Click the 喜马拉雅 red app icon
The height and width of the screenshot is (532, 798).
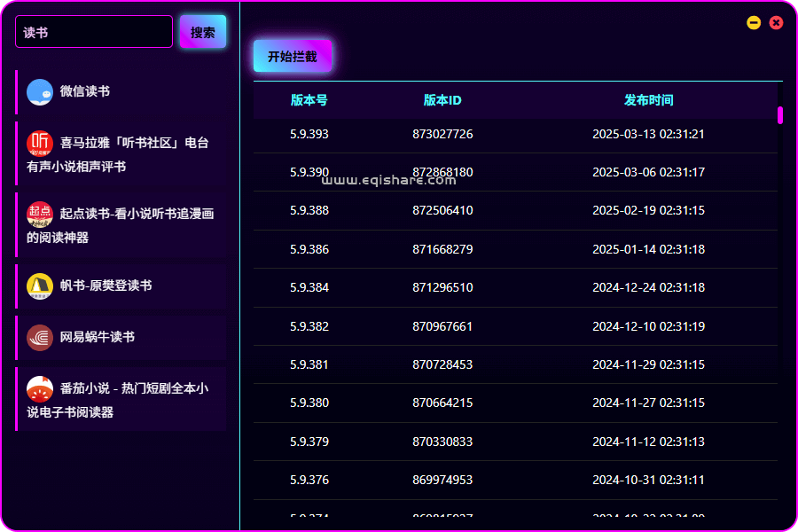[x=40, y=143]
